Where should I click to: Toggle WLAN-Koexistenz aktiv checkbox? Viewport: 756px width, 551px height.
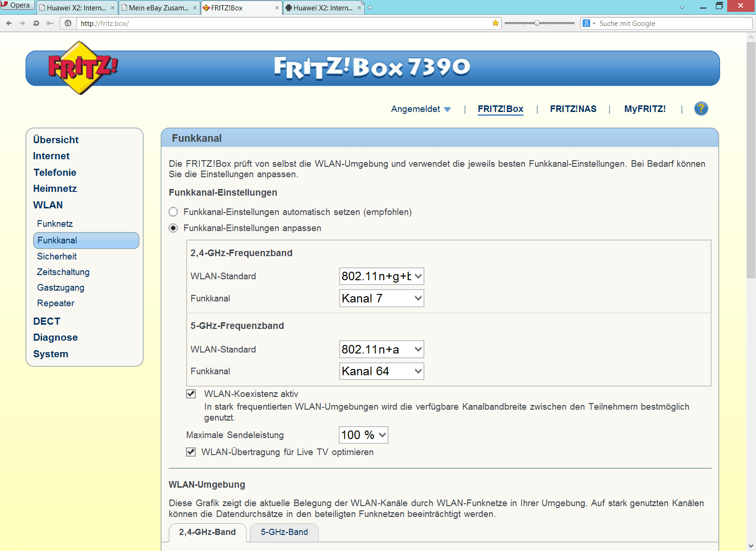[x=191, y=394]
